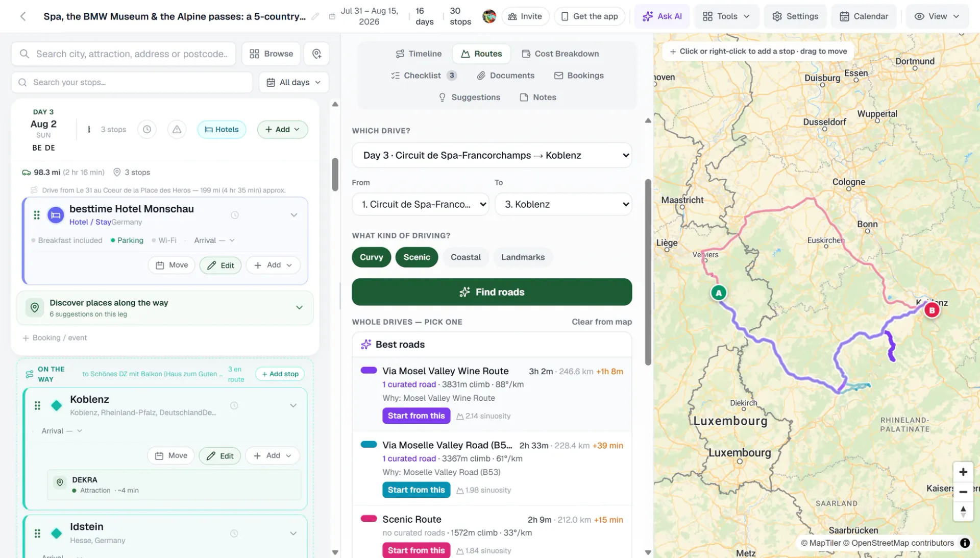Image resolution: width=980 pixels, height=558 pixels.
Task: Expand Discover places along the way
Action: tap(299, 307)
